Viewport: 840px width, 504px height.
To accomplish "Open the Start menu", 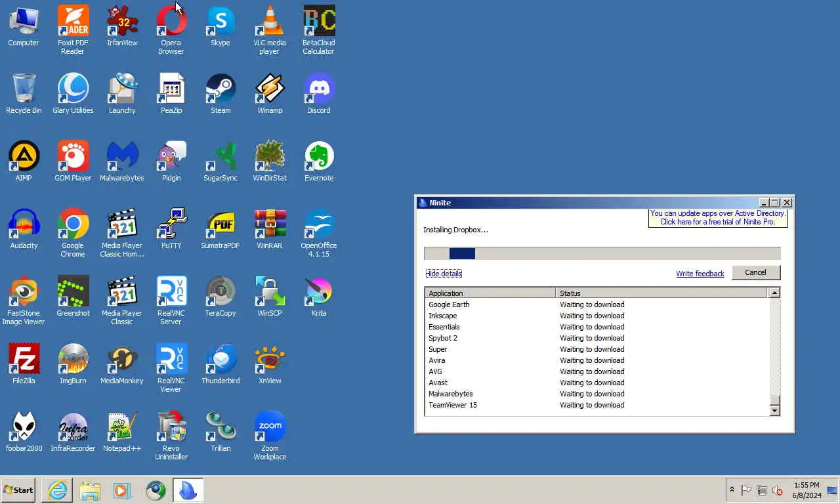I will coord(18,490).
